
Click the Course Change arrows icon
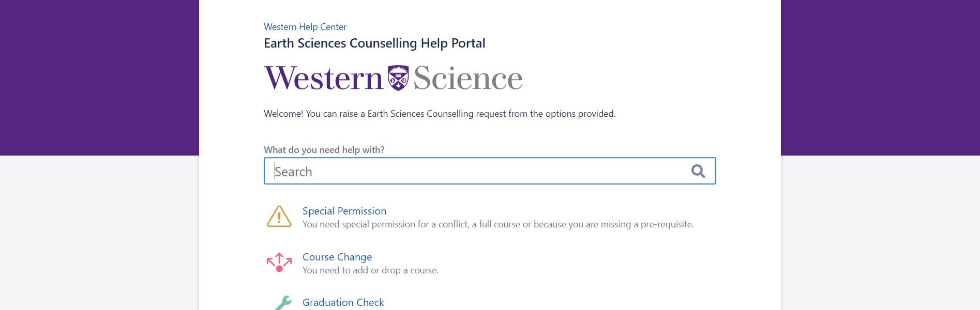click(x=279, y=262)
